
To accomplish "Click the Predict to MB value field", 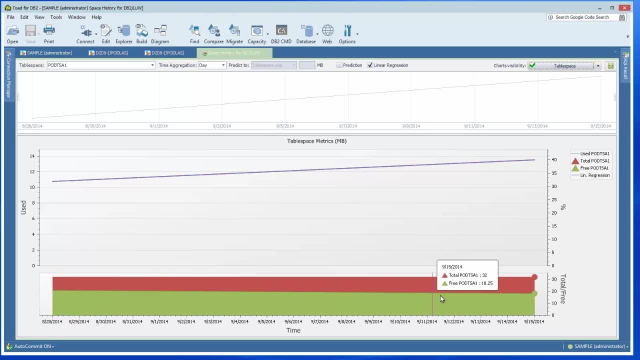I will 307,65.
